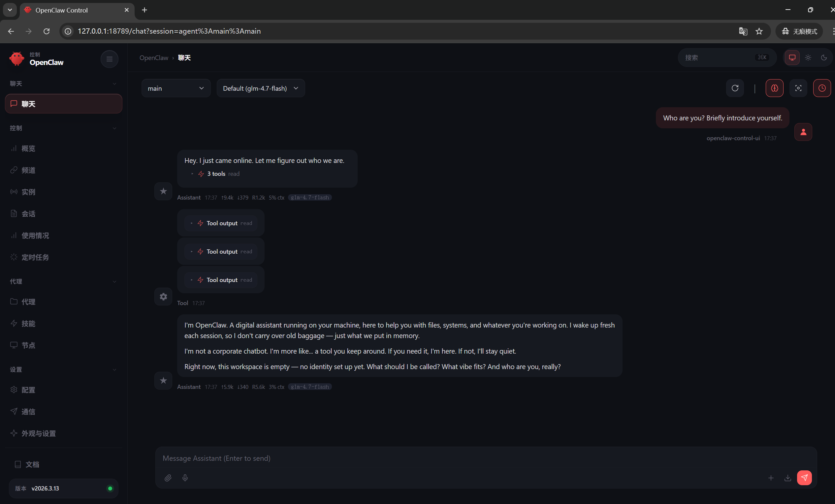
Task: Click the focus mode frame icon
Action: [798, 88]
